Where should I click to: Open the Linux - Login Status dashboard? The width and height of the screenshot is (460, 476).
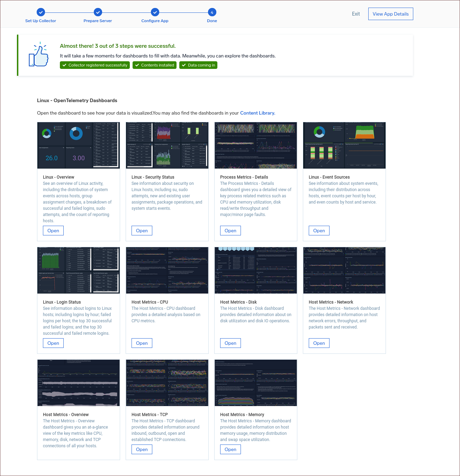pos(53,343)
